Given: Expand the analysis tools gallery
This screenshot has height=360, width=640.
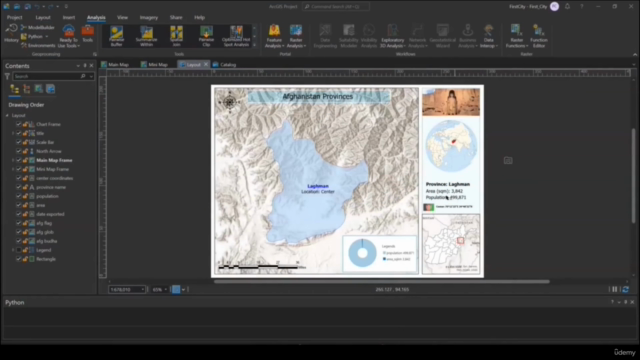Looking at the screenshot, I should 254,45.
